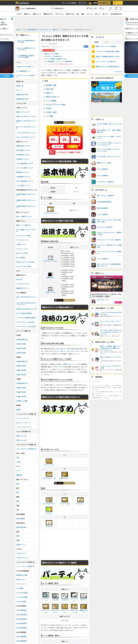Expand 日本編の攻略一覧 sidebar item

pos(27,339)
